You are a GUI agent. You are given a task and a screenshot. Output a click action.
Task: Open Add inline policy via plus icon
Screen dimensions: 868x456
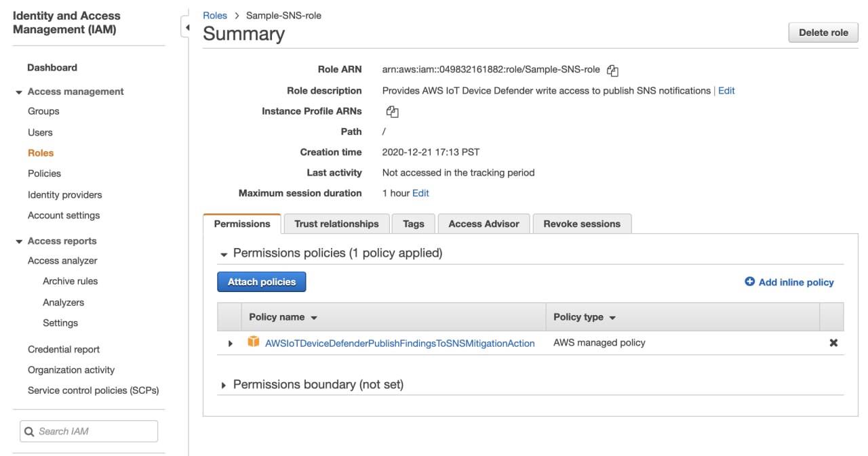(749, 282)
